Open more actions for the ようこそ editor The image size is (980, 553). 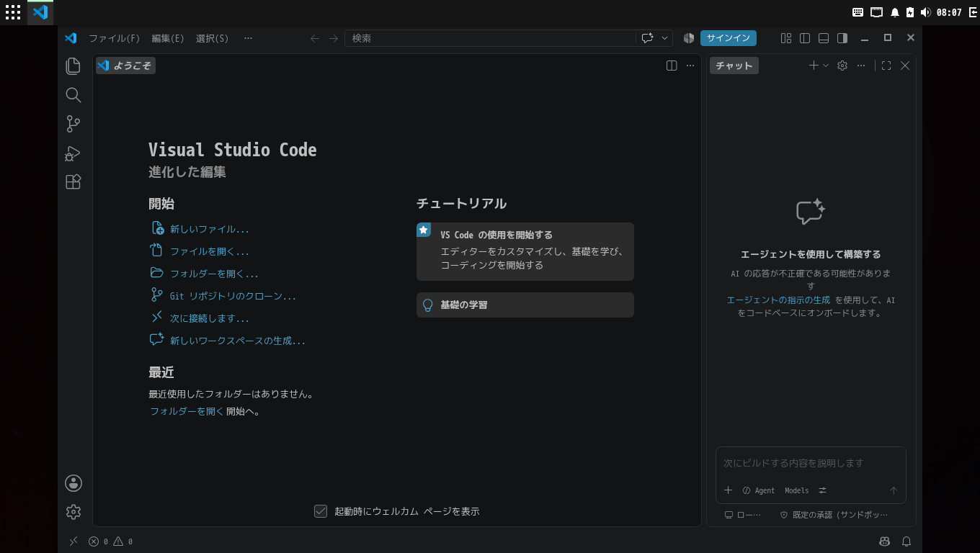coord(690,66)
